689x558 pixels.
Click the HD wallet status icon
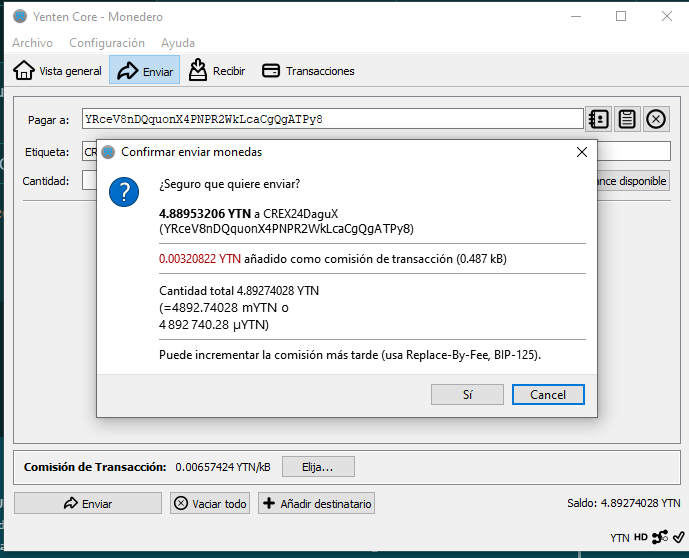641,537
